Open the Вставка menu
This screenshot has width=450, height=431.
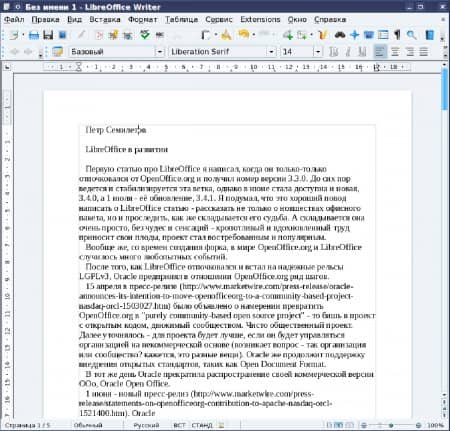pos(105,19)
